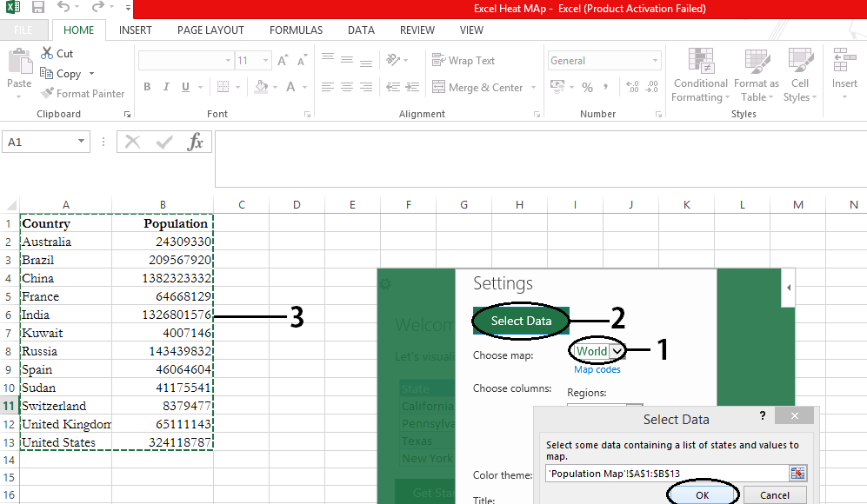Viewport: 867px width, 504px height.
Task: Select the Format Painter brush
Action: [47, 94]
